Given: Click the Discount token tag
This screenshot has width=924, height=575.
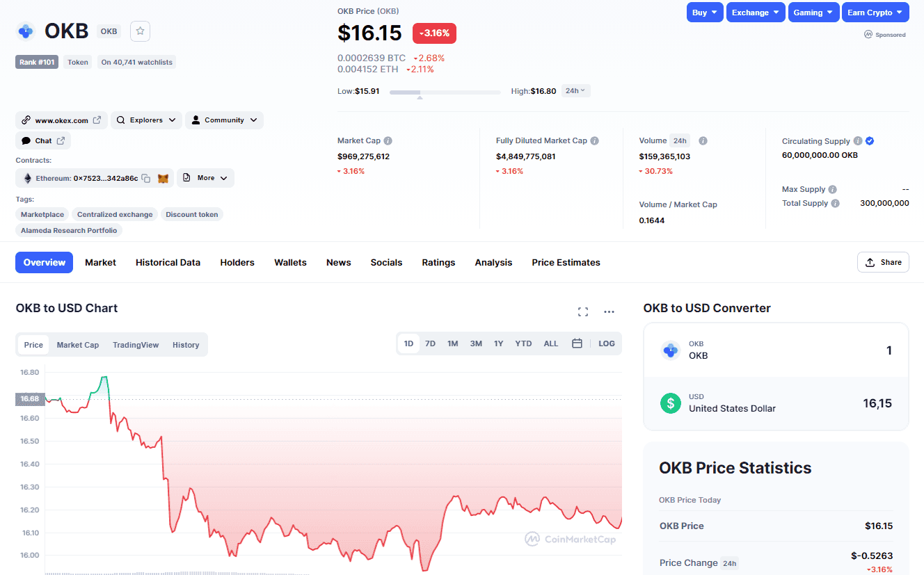Looking at the screenshot, I should point(192,214).
